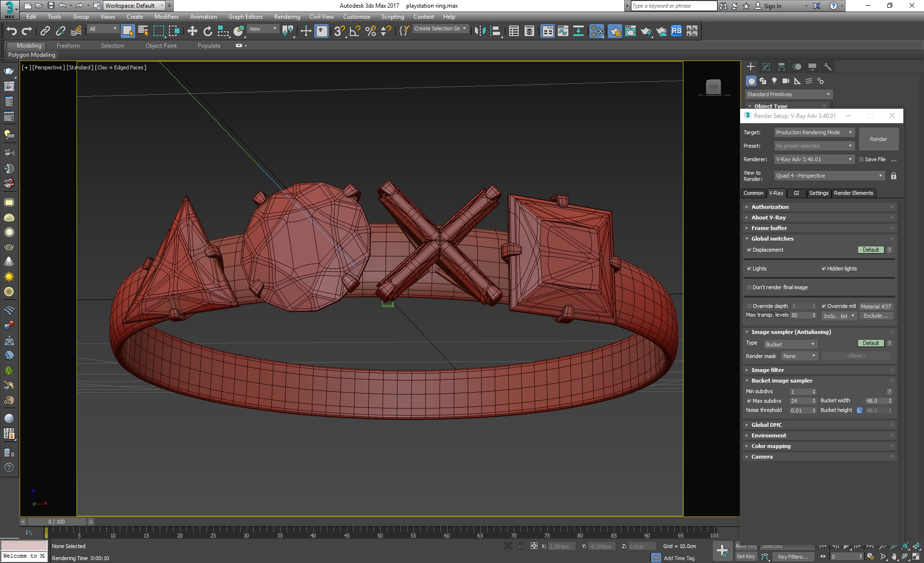
Task: Enable the Override depth checkbox
Action: tap(749, 307)
